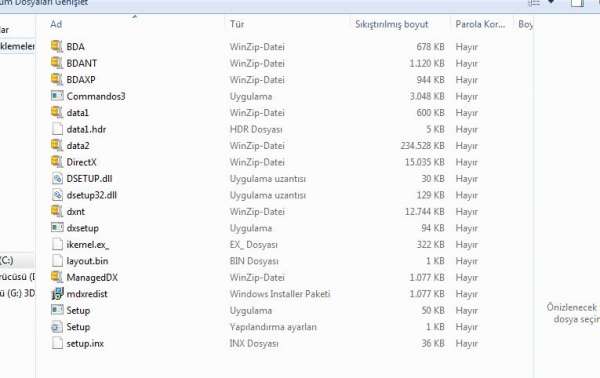Click the dxnt zip archive icon

click(x=57, y=211)
